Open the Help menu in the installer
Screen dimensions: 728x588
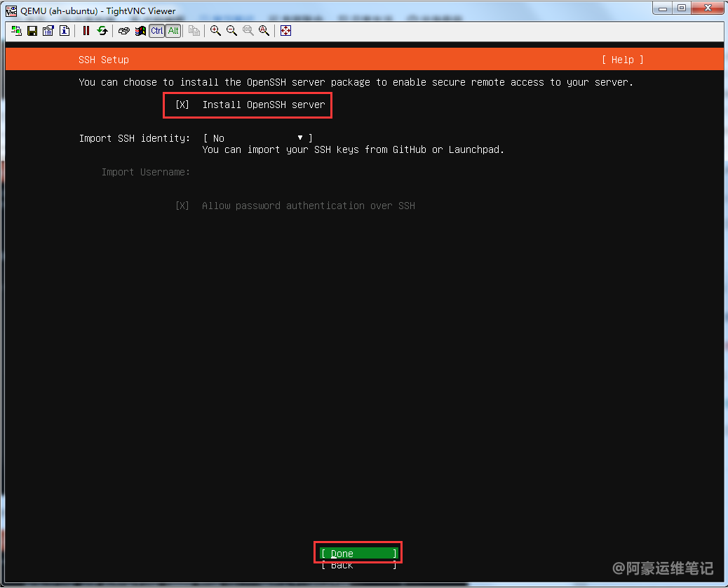622,60
